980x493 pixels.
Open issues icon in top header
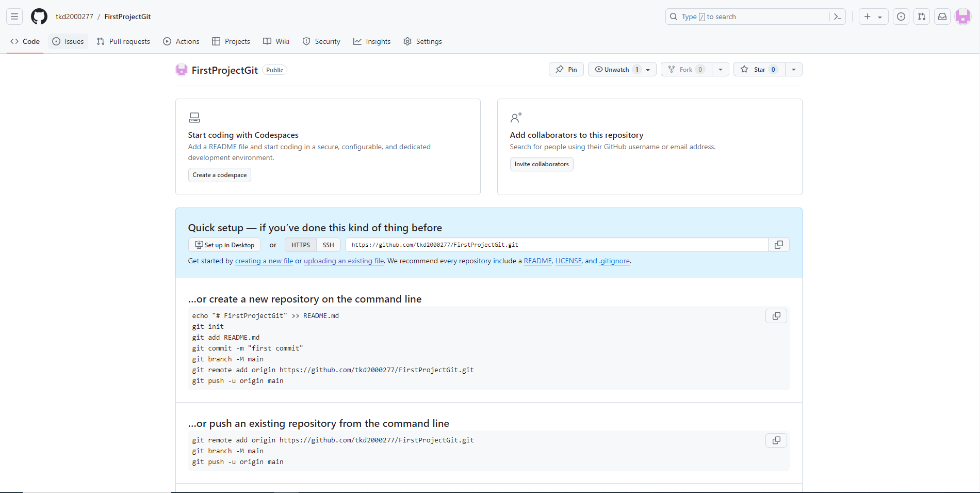point(901,17)
